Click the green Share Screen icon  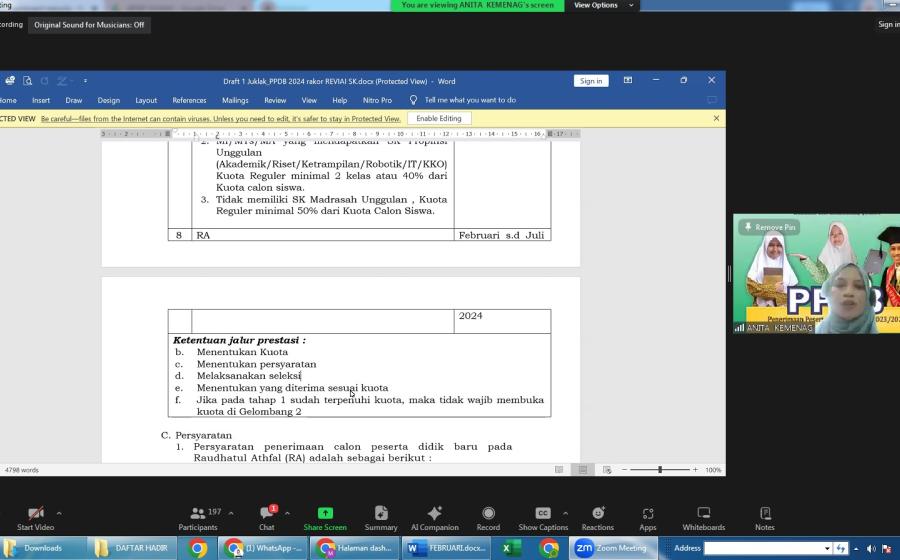click(x=325, y=514)
